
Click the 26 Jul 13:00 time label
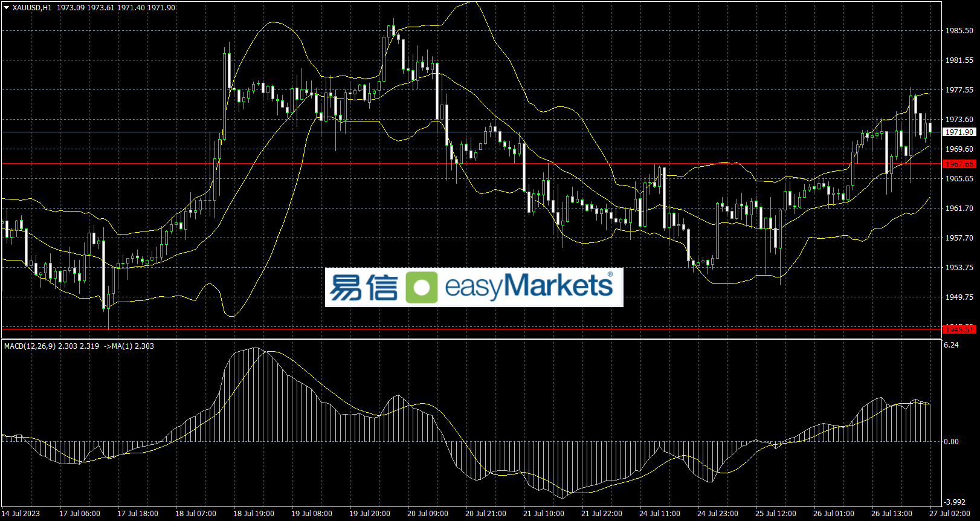892,514
